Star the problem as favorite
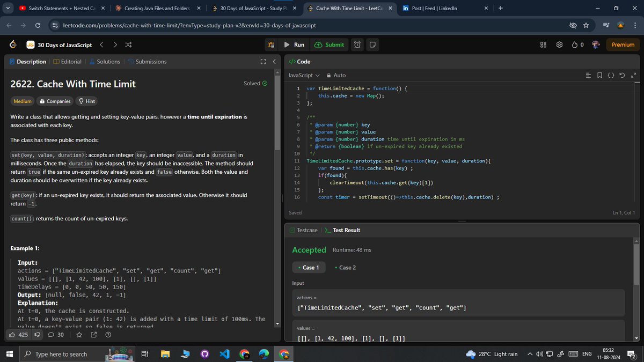Viewport: 644px width, 362px height. 79,335
